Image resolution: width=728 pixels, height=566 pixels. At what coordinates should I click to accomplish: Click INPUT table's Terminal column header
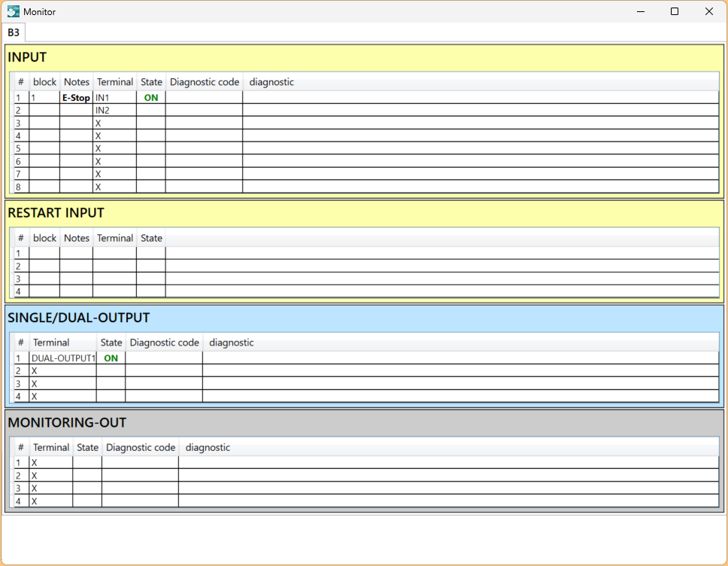(114, 82)
